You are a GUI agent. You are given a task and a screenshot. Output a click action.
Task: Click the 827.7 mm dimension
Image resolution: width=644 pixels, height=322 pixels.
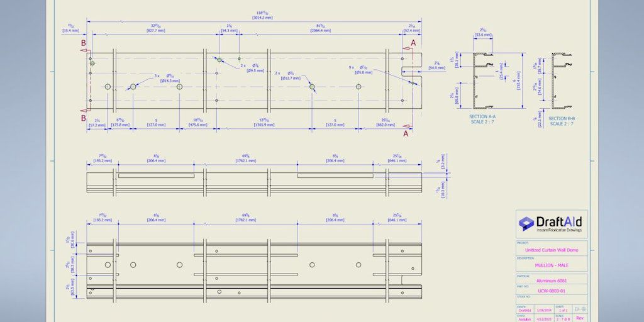tap(156, 29)
